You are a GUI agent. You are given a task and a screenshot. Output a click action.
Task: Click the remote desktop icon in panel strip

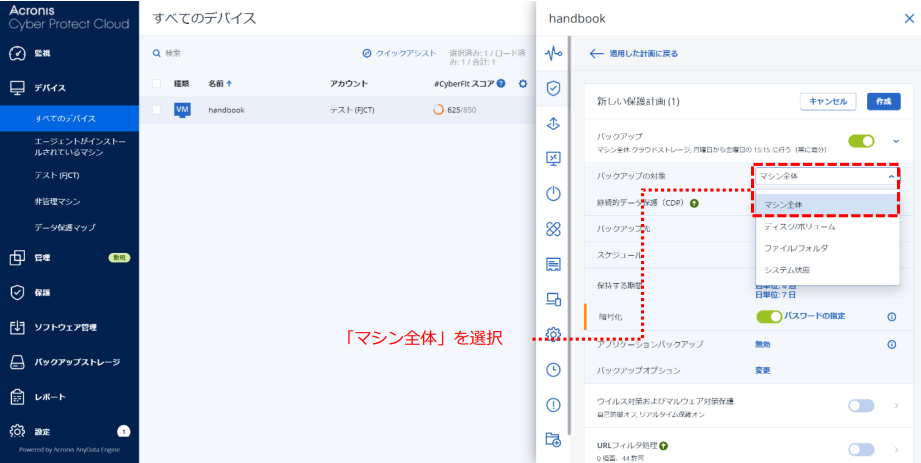pyautogui.click(x=553, y=158)
